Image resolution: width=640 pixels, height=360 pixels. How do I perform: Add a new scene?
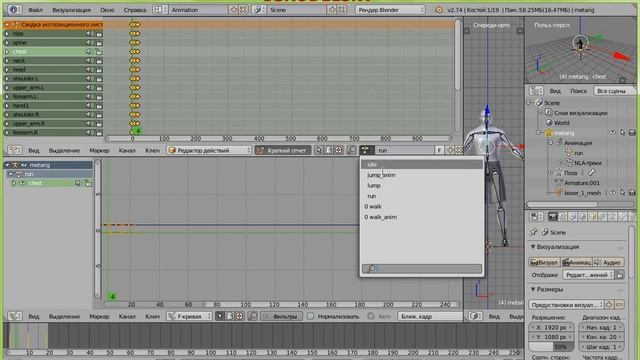tap(332, 9)
